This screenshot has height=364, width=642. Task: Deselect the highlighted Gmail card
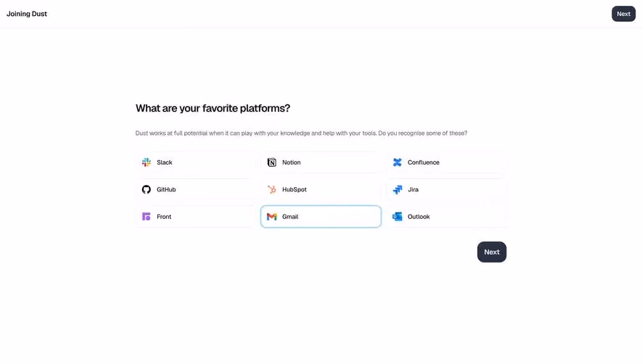click(321, 216)
